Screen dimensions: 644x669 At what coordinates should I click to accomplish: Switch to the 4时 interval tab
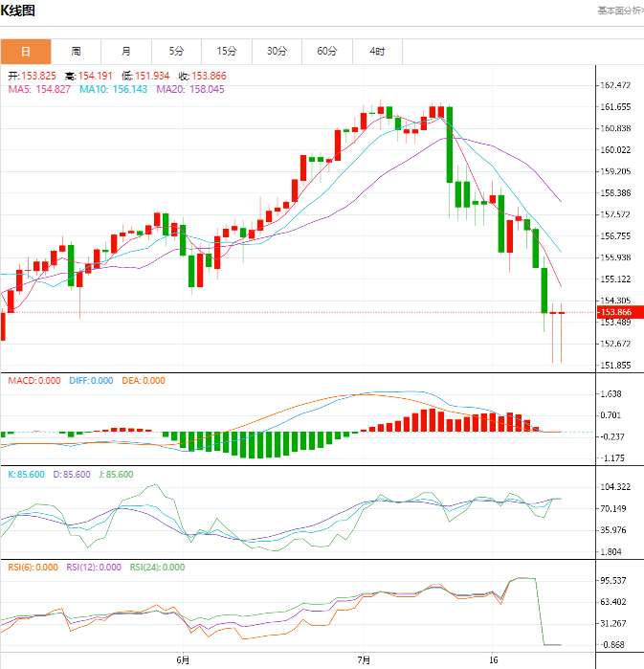[x=377, y=52]
